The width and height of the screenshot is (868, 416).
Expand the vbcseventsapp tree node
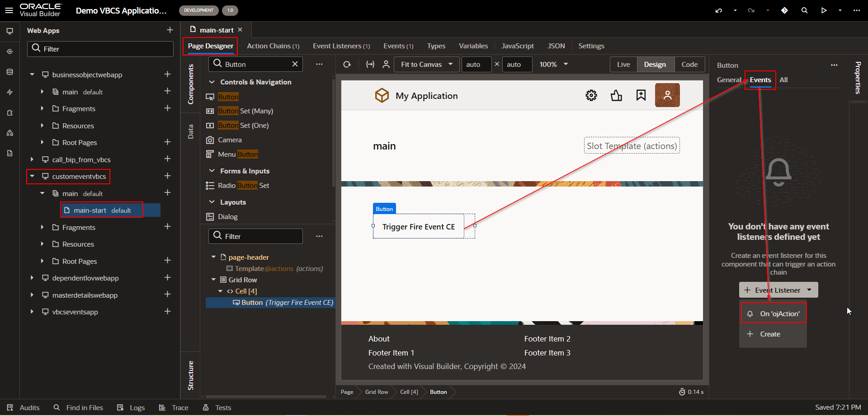(32, 312)
